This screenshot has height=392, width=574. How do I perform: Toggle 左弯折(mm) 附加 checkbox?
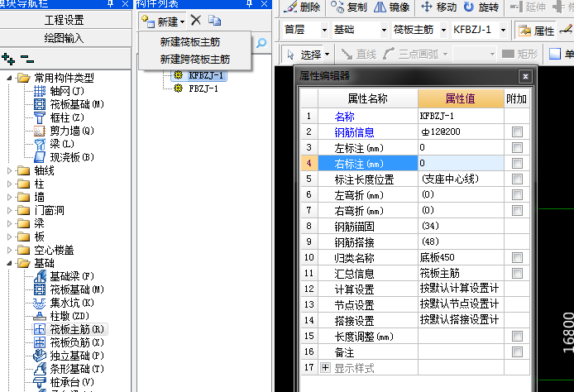517,194
